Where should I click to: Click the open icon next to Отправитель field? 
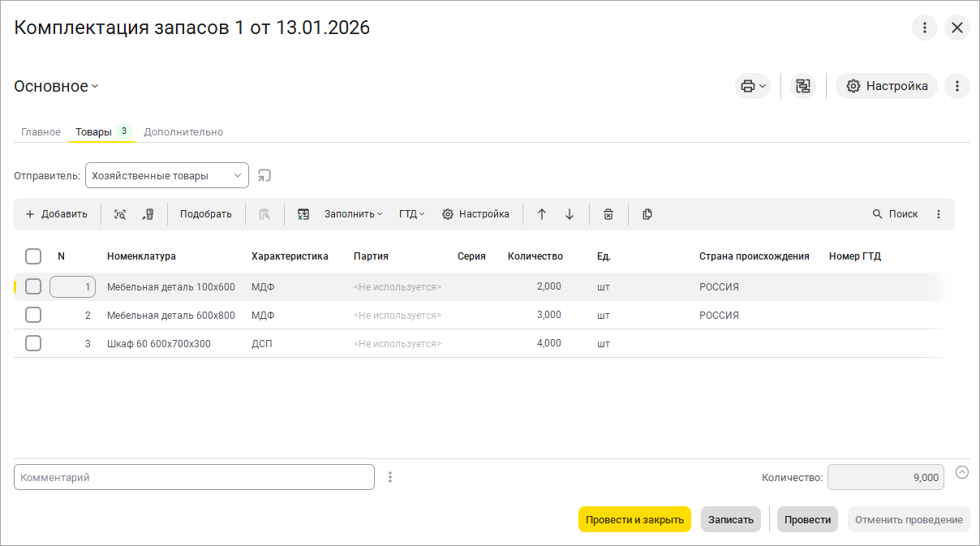[x=264, y=175]
